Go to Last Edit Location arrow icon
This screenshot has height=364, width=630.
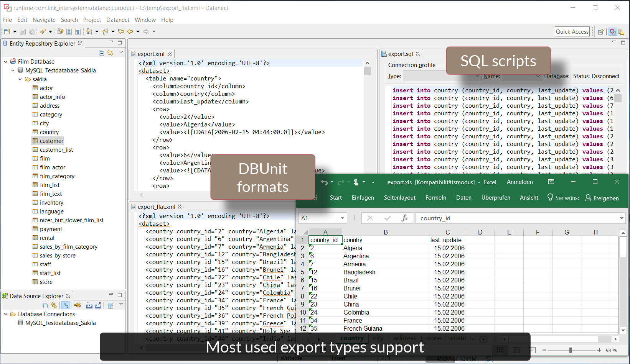(x=121, y=32)
